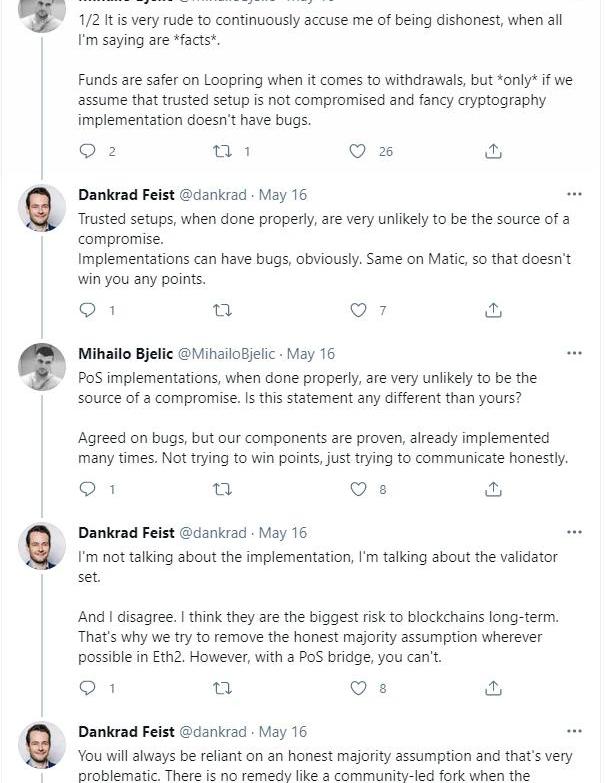The image size is (606, 783).
Task: Retweet Dankrad's validator set tweet
Action: click(x=223, y=688)
